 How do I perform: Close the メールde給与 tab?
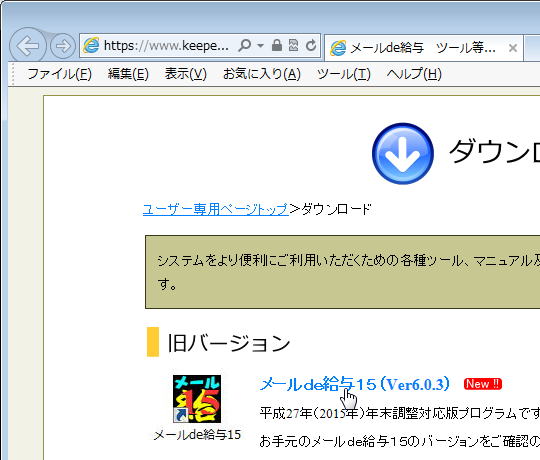pyautogui.click(x=513, y=48)
